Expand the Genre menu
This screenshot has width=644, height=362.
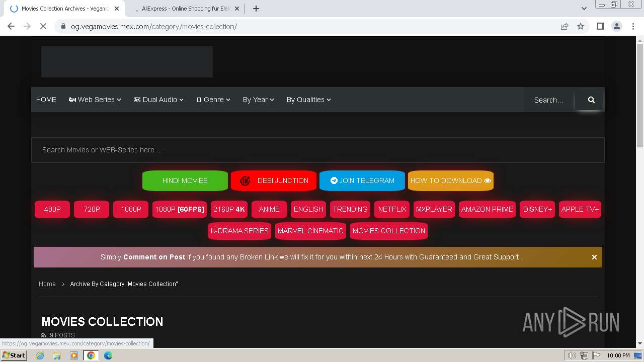213,100
